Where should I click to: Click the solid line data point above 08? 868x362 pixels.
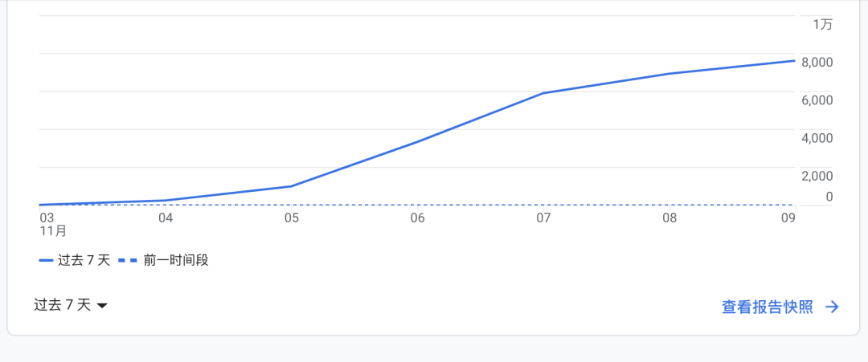[669, 74]
